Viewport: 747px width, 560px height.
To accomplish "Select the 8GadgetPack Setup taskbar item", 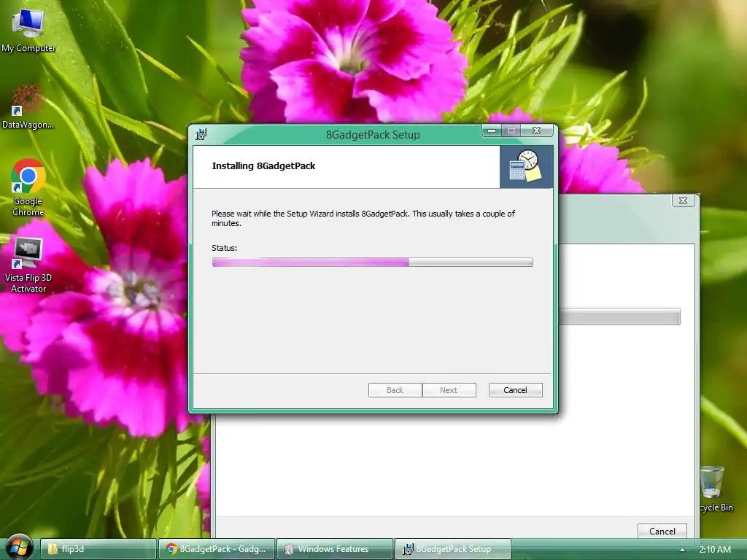I will (x=453, y=549).
